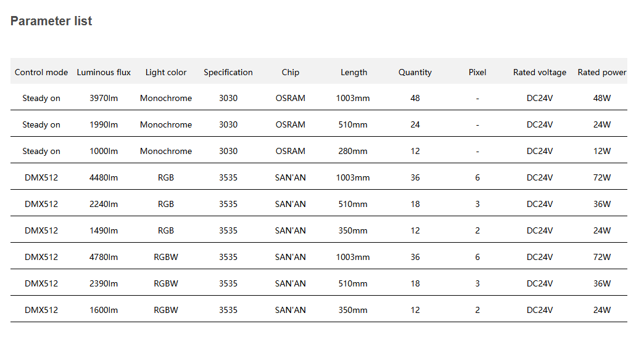
Task: Select the 2240lm value in the table
Action: coord(104,204)
